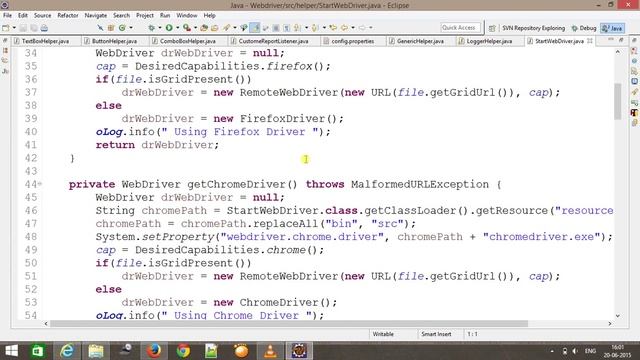Open the Window menu
Screen dimensions: 640x360
pos(187,15)
